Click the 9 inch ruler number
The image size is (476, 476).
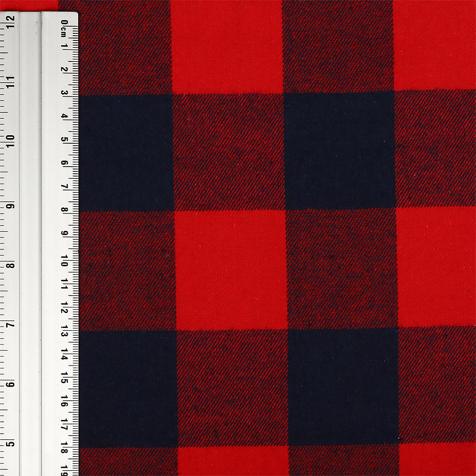point(10,205)
